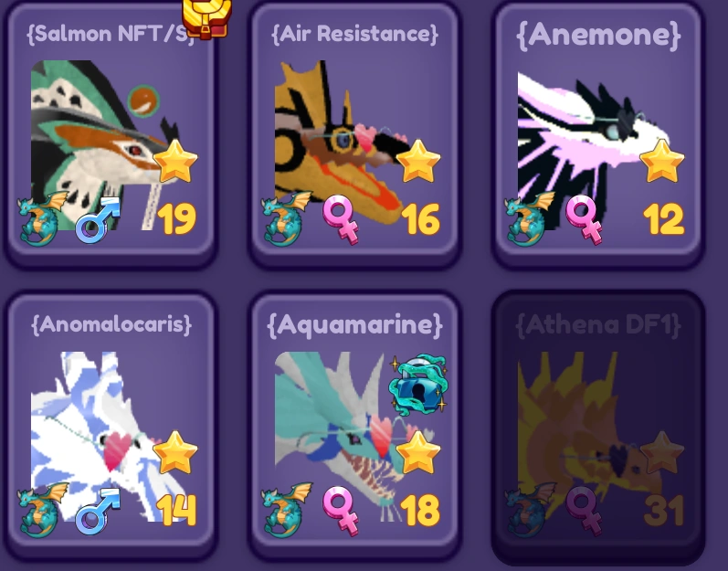Click the female symbol on Air Resistance card

coord(341,219)
